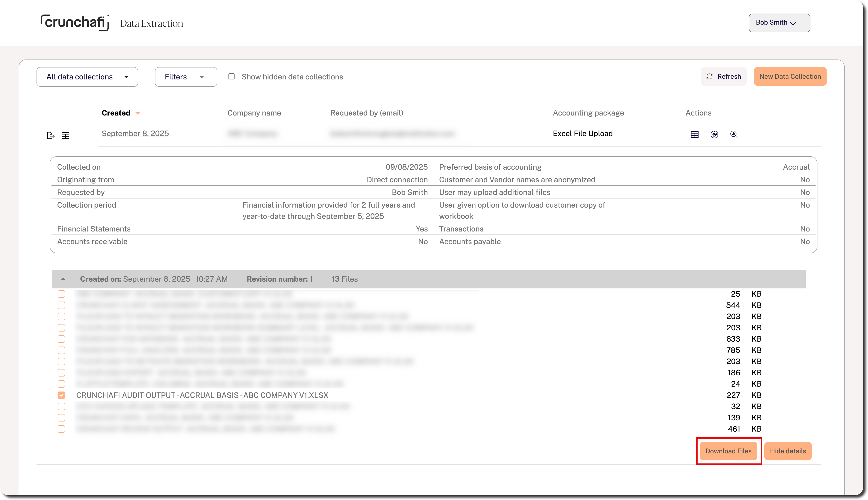Viewport: 868px width, 500px height.
Task: Click the Data Extraction page title
Action: 152,23
